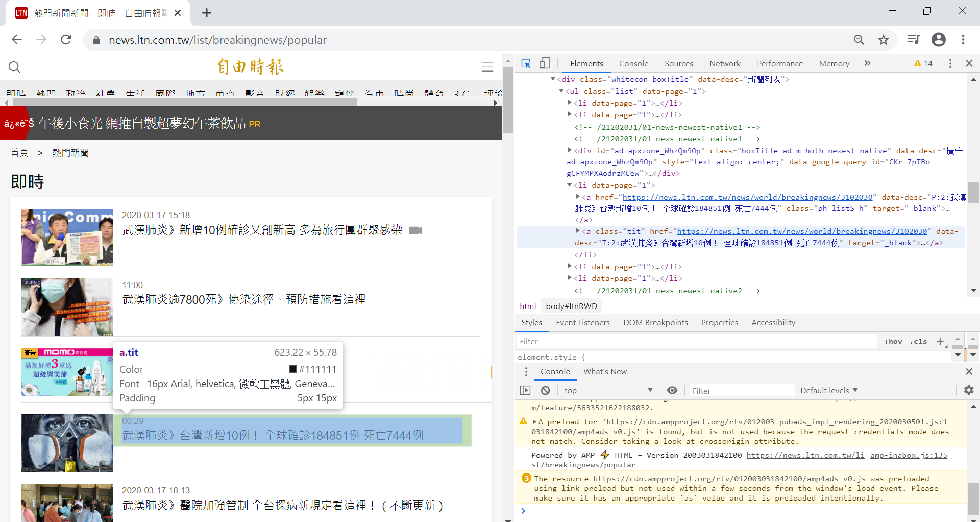
Task: Close the DevTools panel
Action: pyautogui.click(x=969, y=63)
